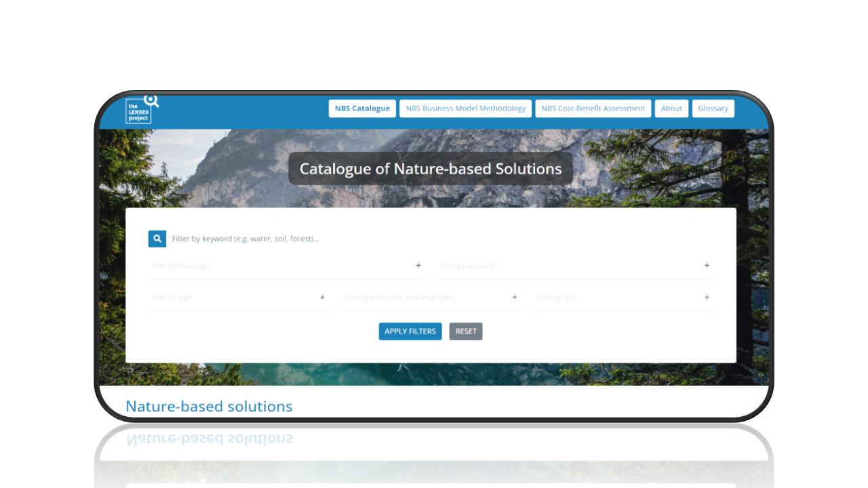Viewport: 868px width, 488px height.
Task: Open the Filter by approach dropdown
Action: (575, 266)
